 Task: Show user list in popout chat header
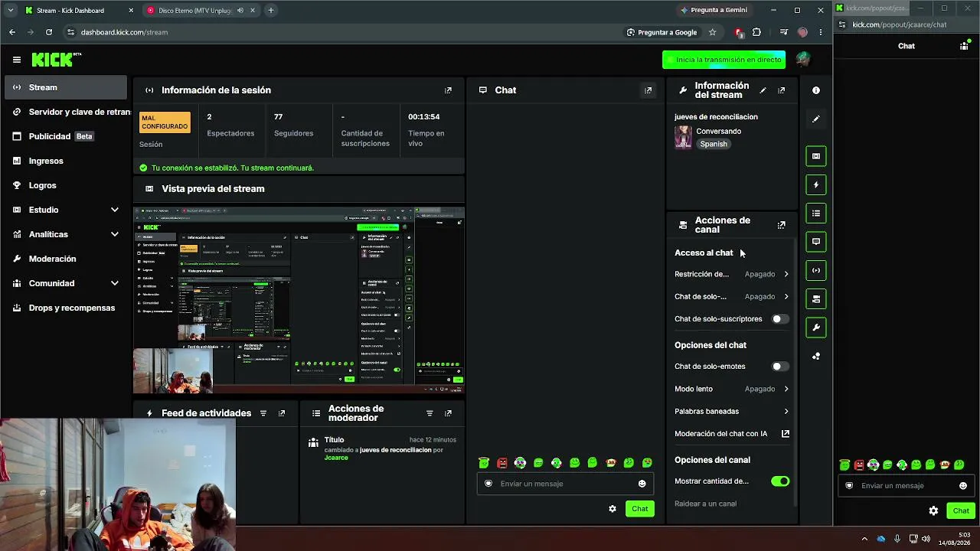pos(964,46)
